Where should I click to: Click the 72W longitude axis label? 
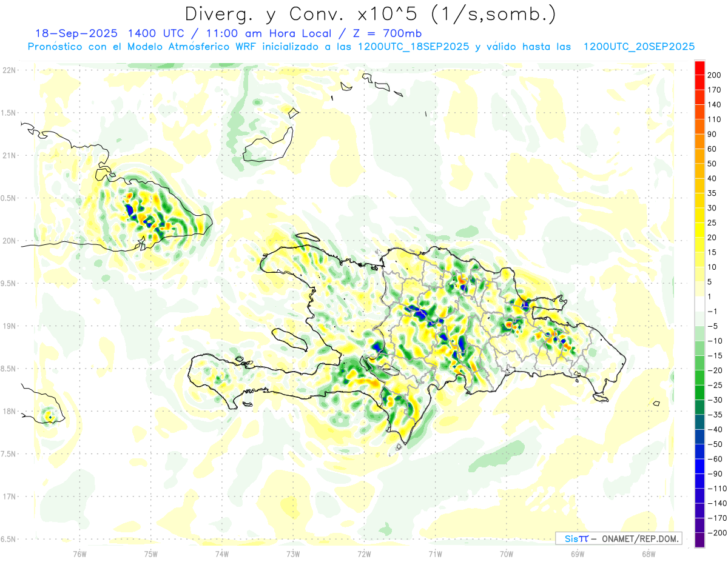click(x=364, y=552)
